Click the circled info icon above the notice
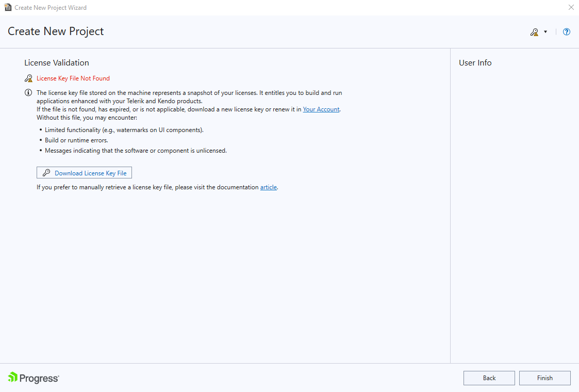Viewport: 579px width, 392px height. pos(28,92)
